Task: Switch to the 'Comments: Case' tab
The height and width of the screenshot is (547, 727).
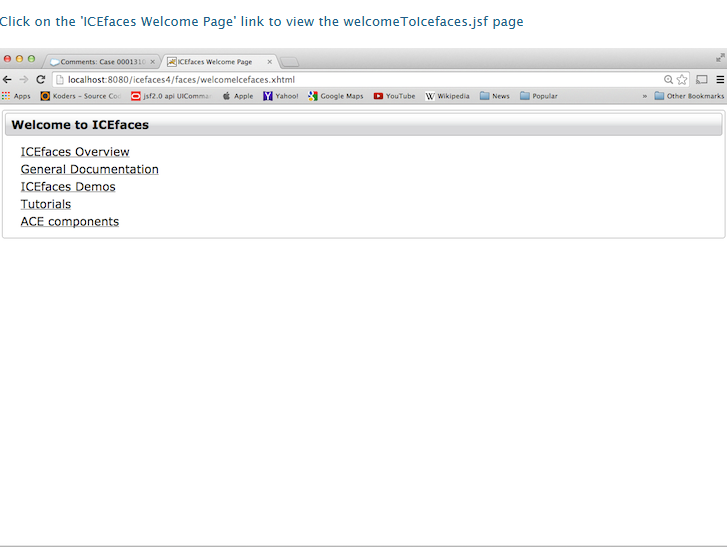Action: [x=98, y=62]
